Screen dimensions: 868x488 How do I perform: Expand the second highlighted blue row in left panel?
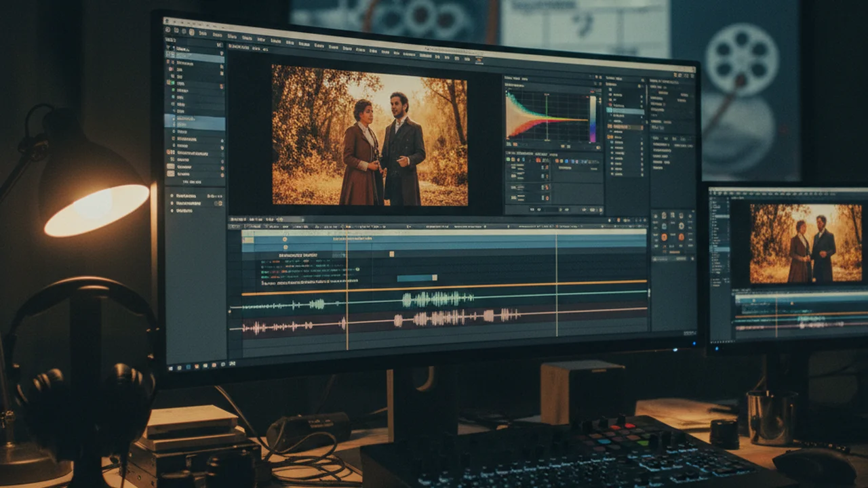pyautogui.click(x=194, y=123)
